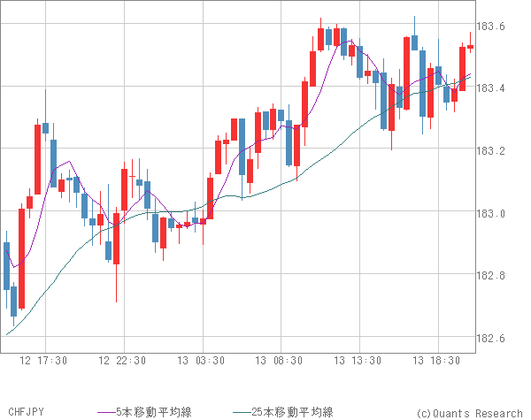Click the teal legend line sample
Screen dimensions: 531x420
[x=242, y=412]
